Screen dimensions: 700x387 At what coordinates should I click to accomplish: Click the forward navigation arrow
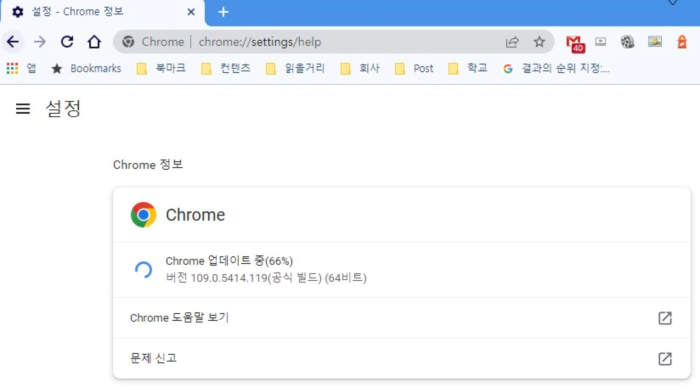point(40,42)
